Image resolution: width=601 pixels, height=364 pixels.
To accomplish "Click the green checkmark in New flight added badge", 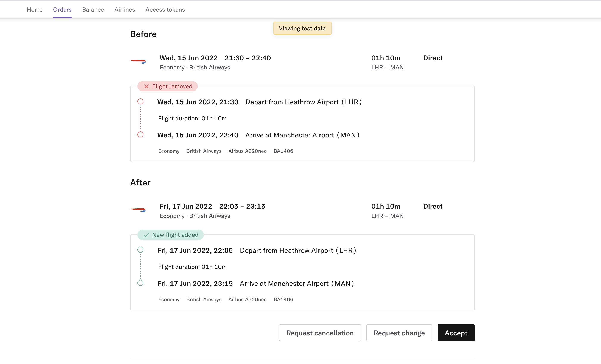I will 146,235.
